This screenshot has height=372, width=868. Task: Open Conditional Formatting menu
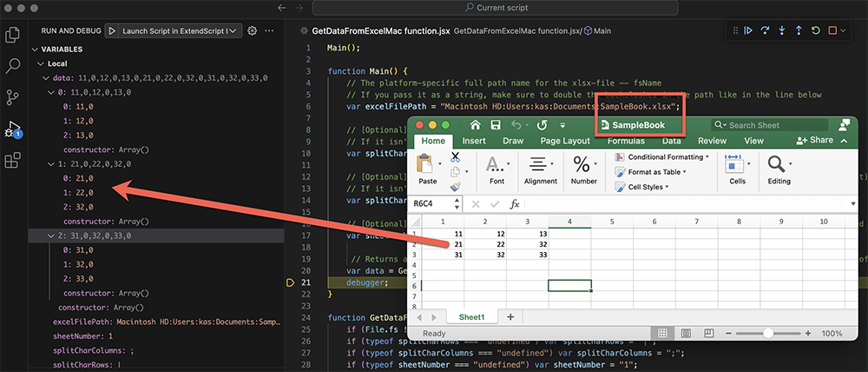click(x=661, y=157)
